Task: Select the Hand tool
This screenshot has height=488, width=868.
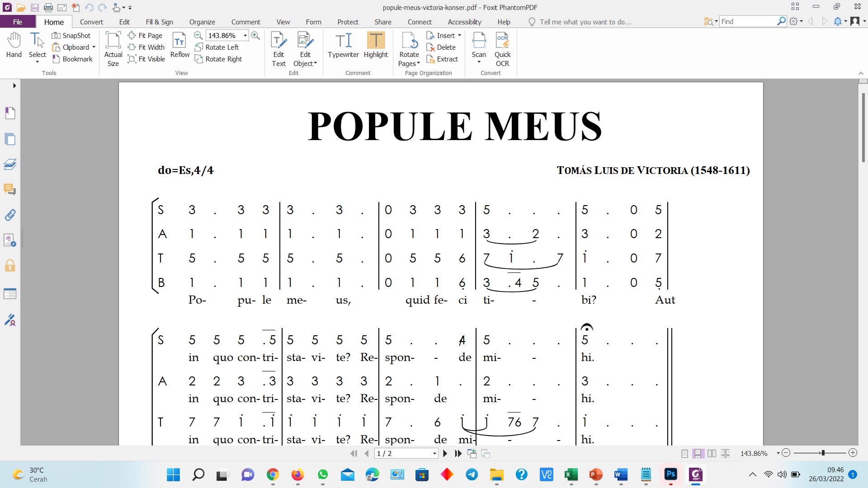Action: tap(14, 45)
